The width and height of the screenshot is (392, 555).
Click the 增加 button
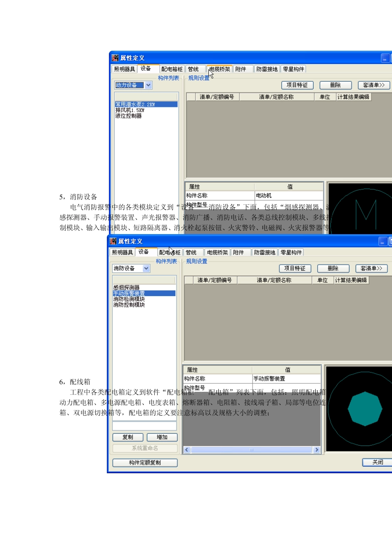[x=162, y=437]
